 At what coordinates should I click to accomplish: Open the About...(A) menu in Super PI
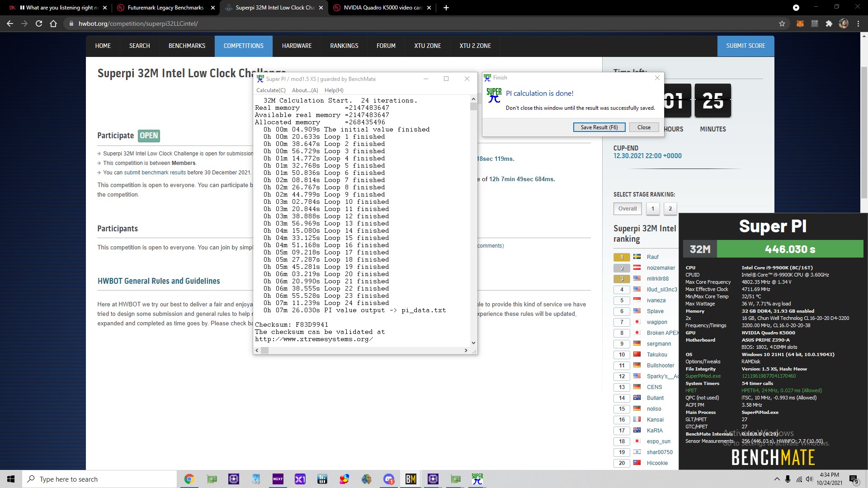pyautogui.click(x=305, y=90)
